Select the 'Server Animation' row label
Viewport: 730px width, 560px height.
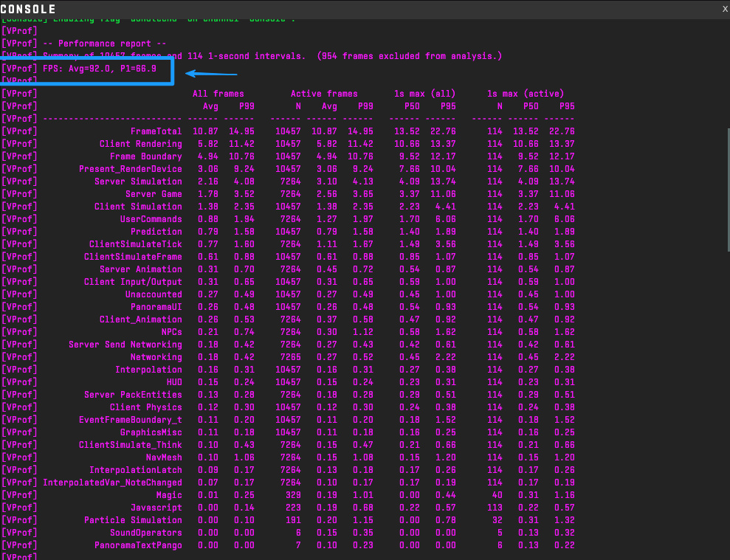coord(140,270)
